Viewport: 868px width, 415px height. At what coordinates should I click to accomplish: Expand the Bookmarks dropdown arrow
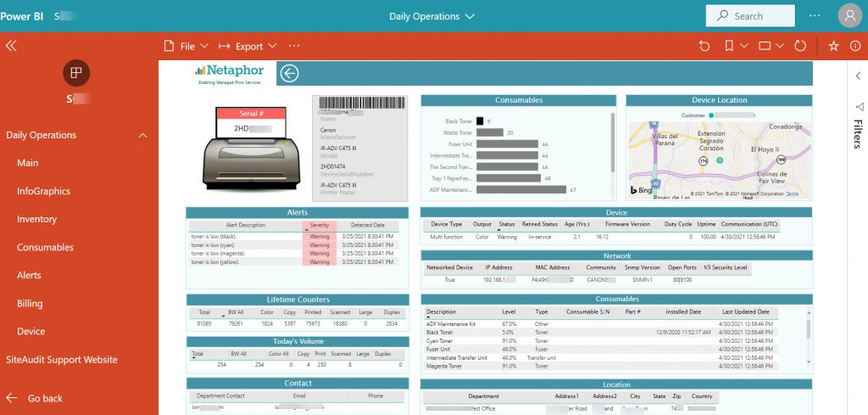click(744, 46)
